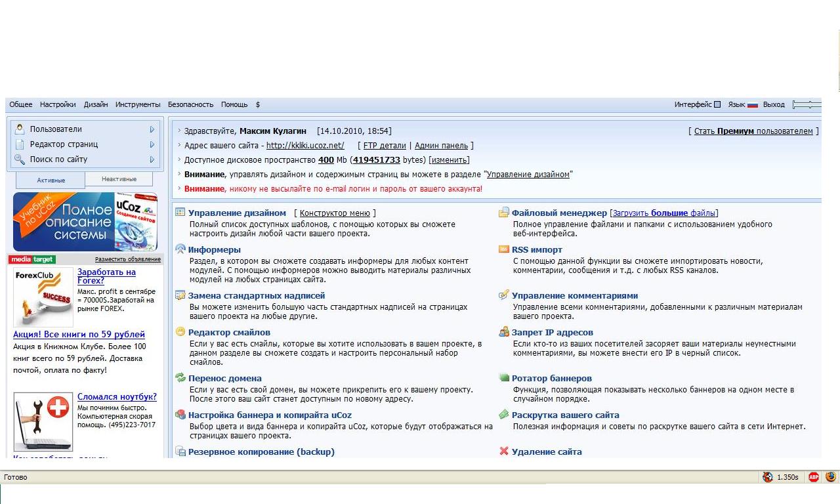Expand the Редактор страниц submenu arrow
Image resolution: width=840 pixels, height=504 pixels.
pos(152,144)
